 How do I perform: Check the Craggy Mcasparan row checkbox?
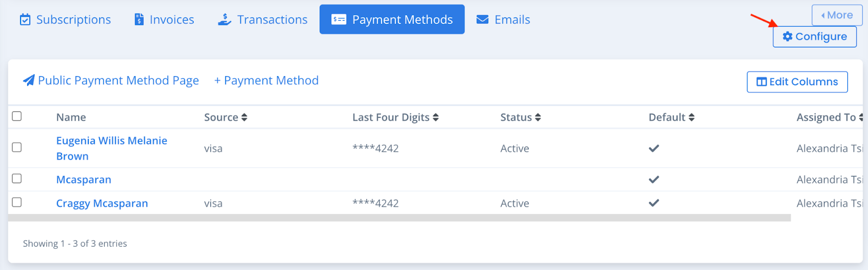coord(17,202)
